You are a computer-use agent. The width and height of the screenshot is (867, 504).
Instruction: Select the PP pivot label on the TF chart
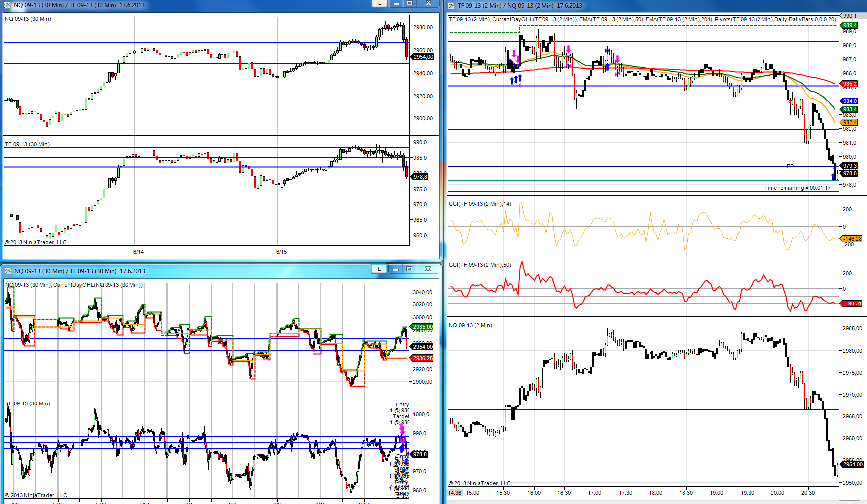pyautogui.click(x=790, y=166)
